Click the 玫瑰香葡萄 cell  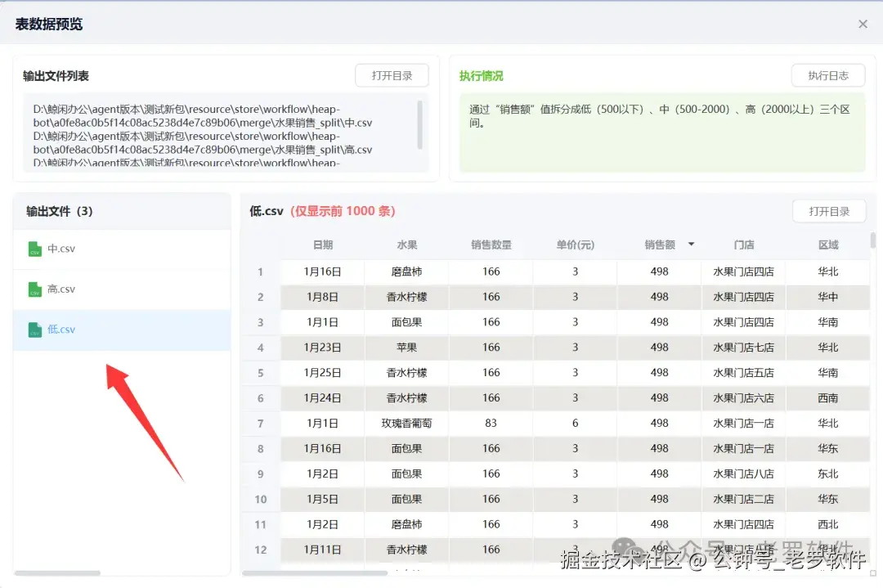tap(406, 424)
